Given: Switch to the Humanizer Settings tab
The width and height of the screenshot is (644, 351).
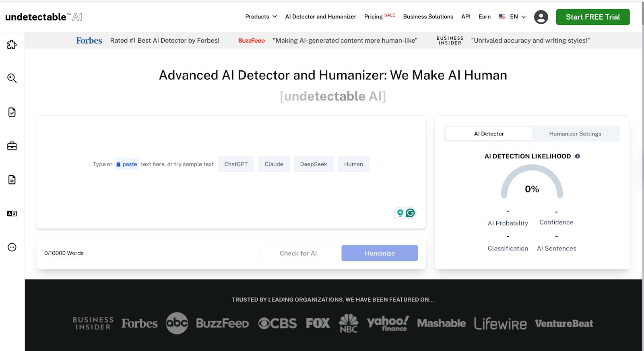Looking at the screenshot, I should (x=575, y=133).
